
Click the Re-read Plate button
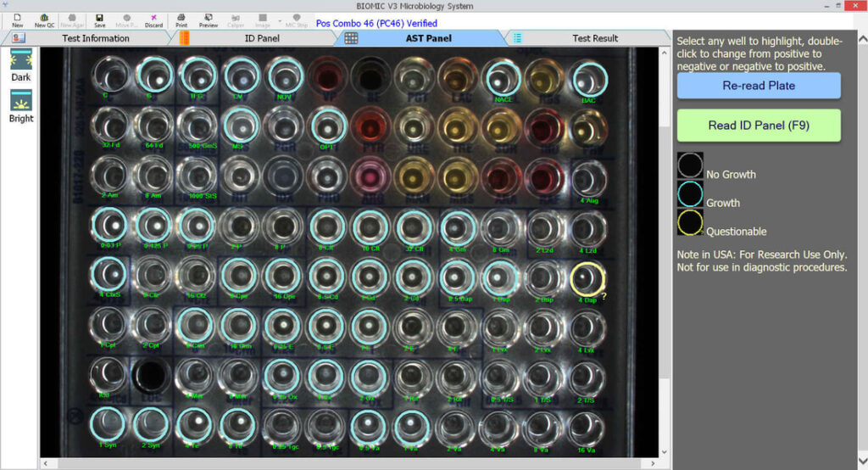759,86
